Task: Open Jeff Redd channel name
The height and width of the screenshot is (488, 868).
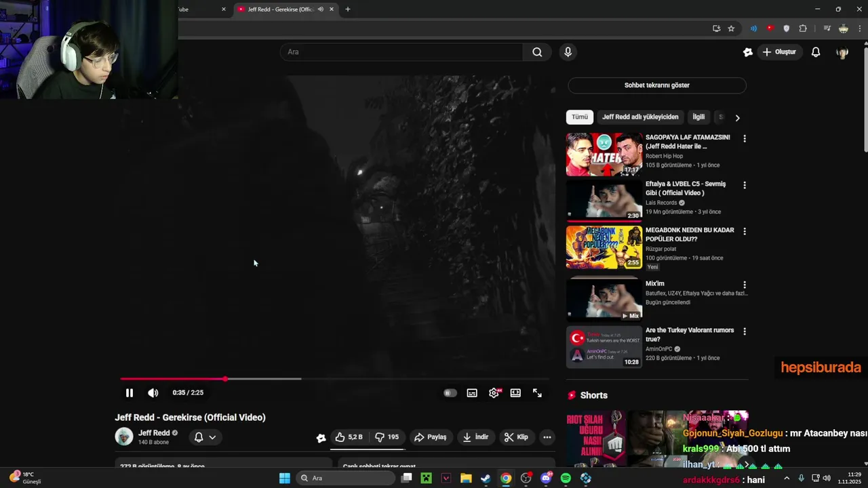Action: click(x=154, y=432)
